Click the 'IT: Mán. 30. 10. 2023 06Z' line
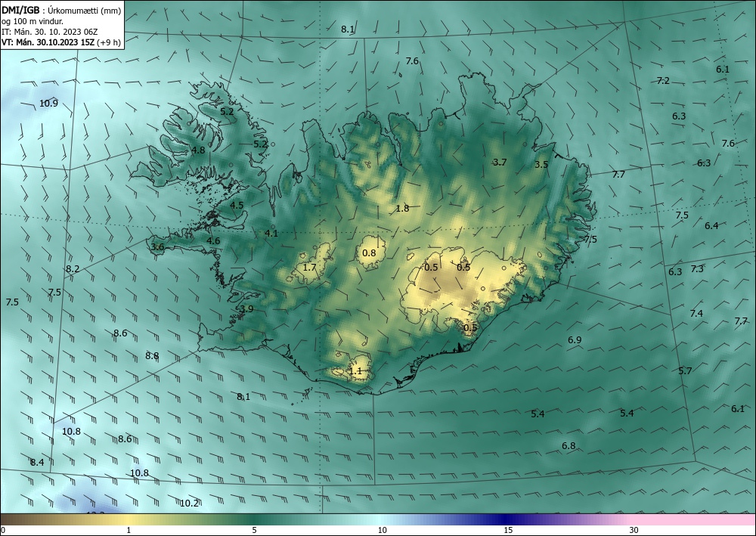Image resolution: width=756 pixels, height=536 pixels. (x=50, y=32)
